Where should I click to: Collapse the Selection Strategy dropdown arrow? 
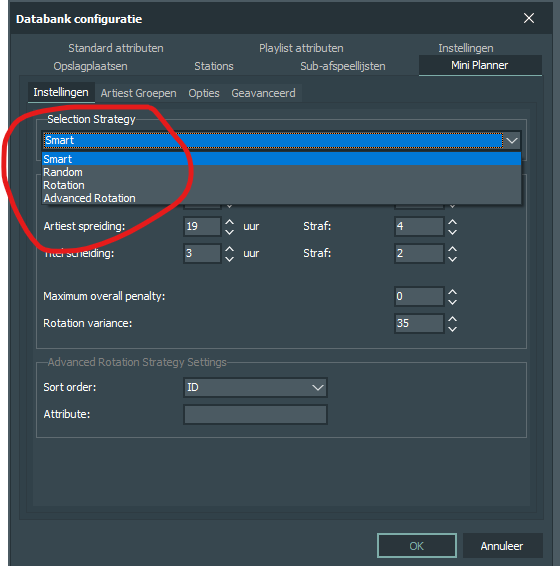click(512, 140)
